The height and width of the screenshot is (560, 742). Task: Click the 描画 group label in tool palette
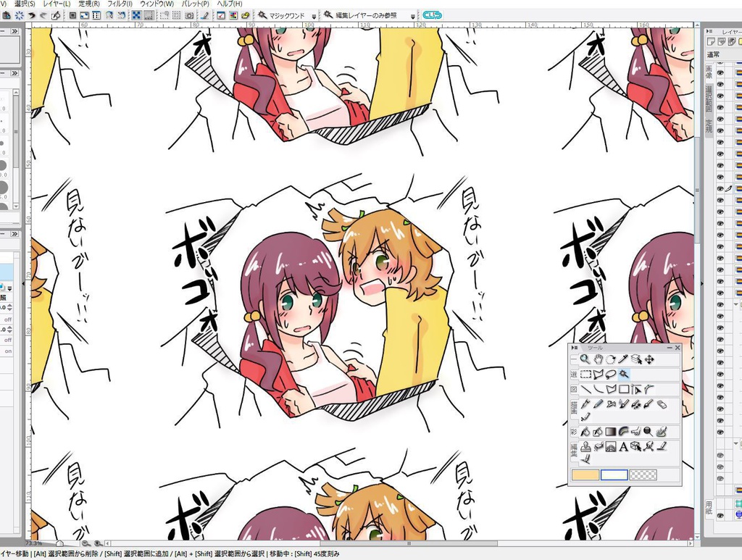tap(574, 408)
